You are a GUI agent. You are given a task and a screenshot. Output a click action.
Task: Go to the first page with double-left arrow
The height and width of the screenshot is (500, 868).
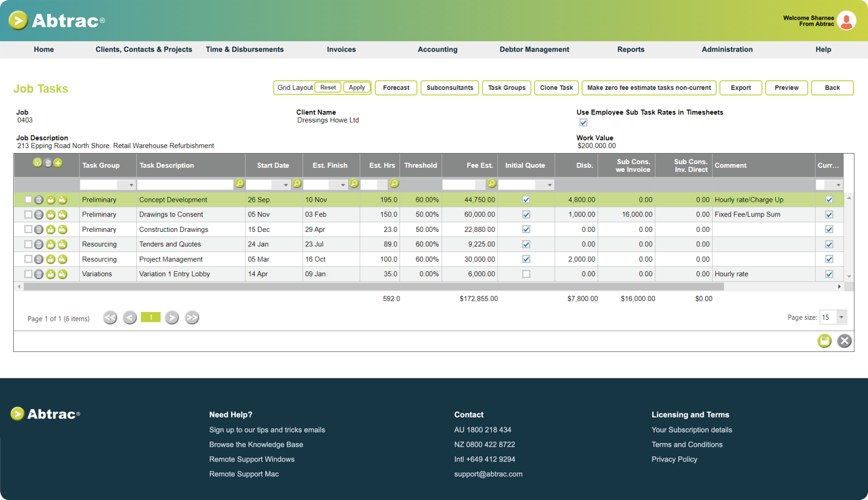click(x=110, y=318)
